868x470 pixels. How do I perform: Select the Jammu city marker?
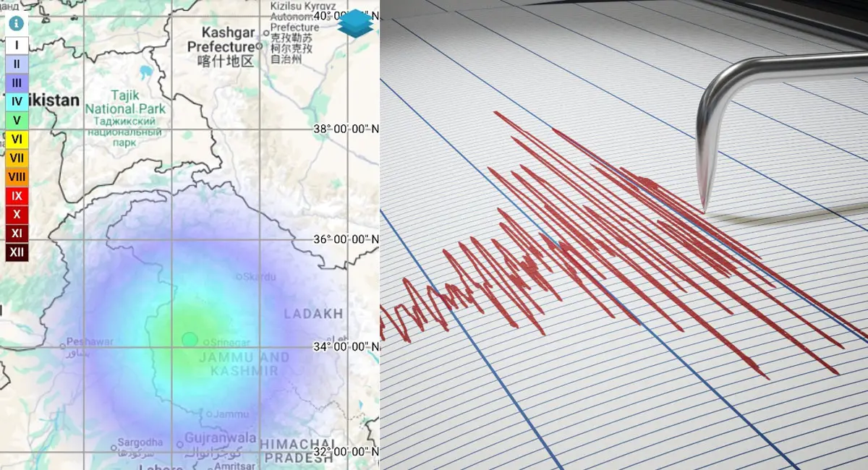click(x=209, y=414)
